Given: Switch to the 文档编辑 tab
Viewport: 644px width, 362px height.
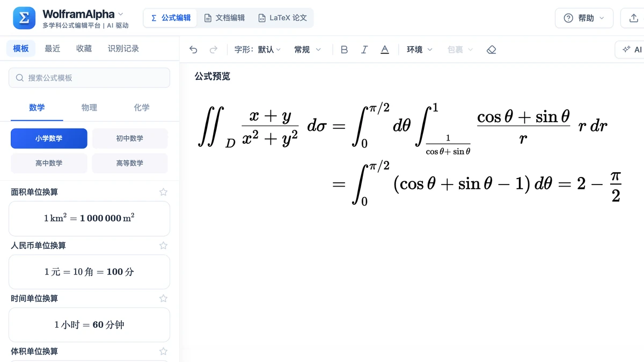Looking at the screenshot, I should 224,18.
